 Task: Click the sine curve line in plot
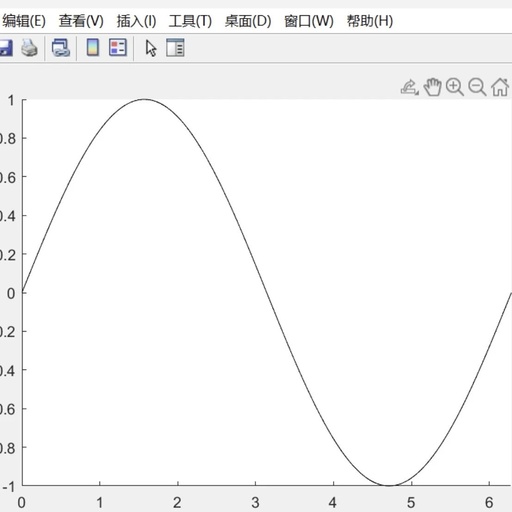point(266,293)
